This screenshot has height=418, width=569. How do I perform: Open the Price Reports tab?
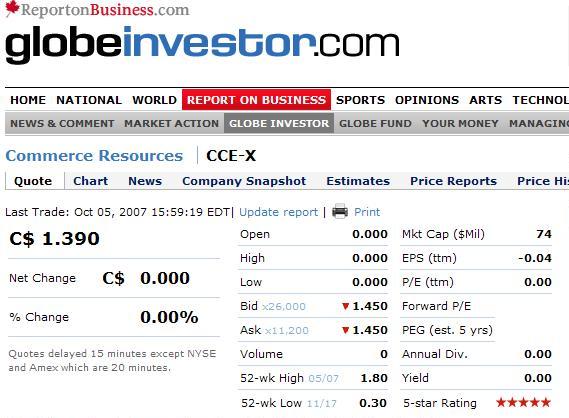pos(453,181)
